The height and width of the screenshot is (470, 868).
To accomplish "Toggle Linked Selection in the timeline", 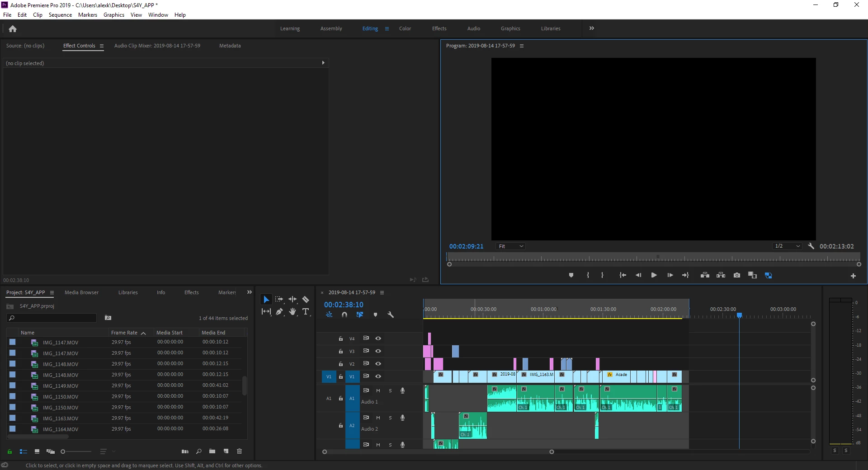I will point(360,315).
